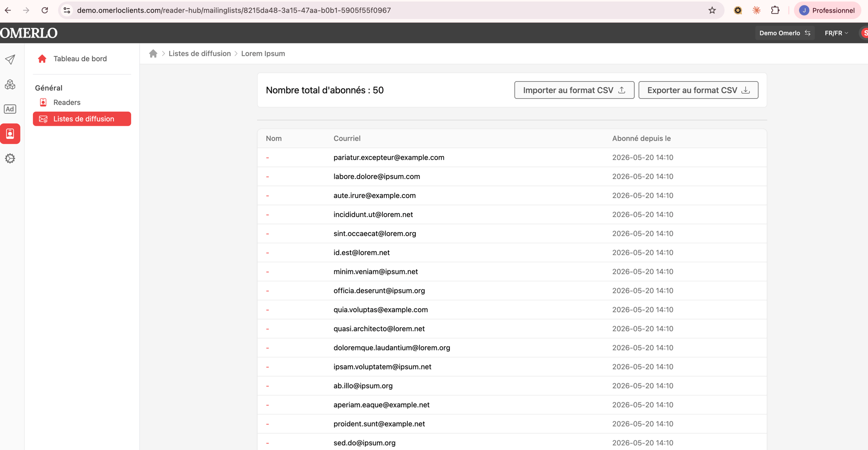Click the date in the pariatur.excepteur row
The width and height of the screenshot is (868, 450).
click(642, 157)
